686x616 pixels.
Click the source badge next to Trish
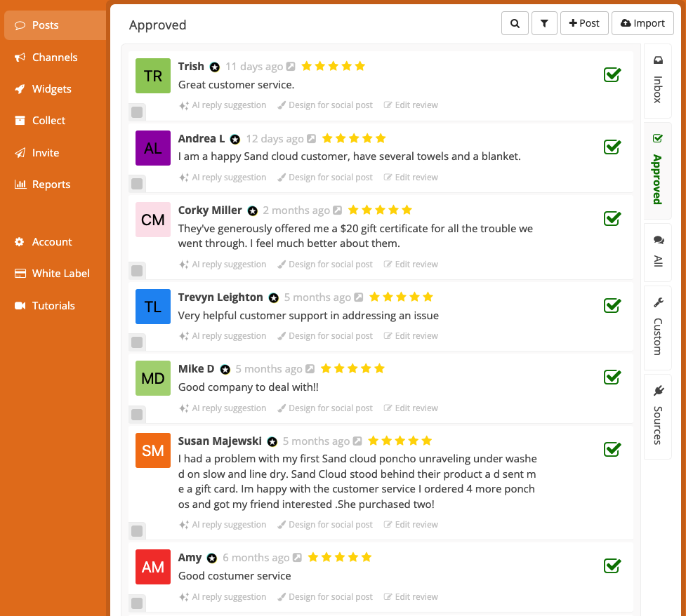pyautogui.click(x=214, y=67)
